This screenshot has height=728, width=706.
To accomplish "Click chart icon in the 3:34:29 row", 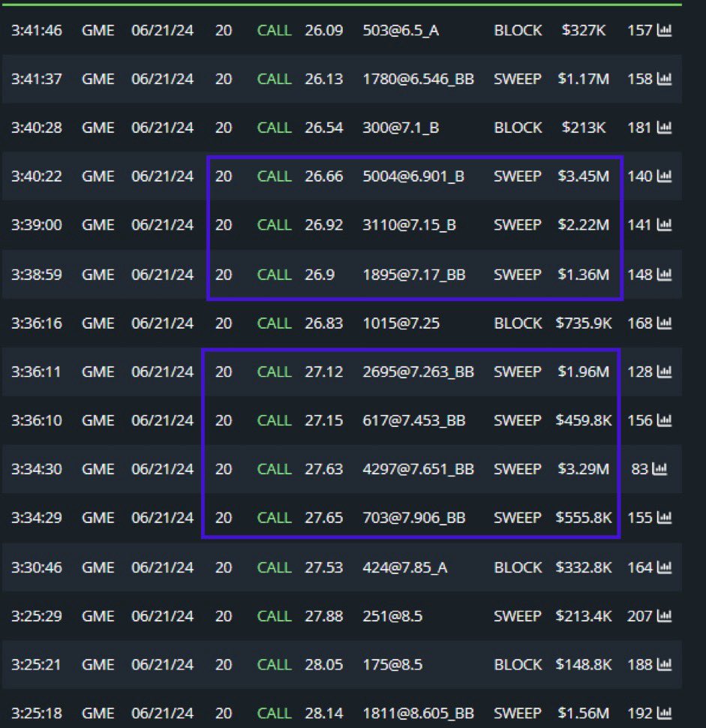I will click(664, 518).
